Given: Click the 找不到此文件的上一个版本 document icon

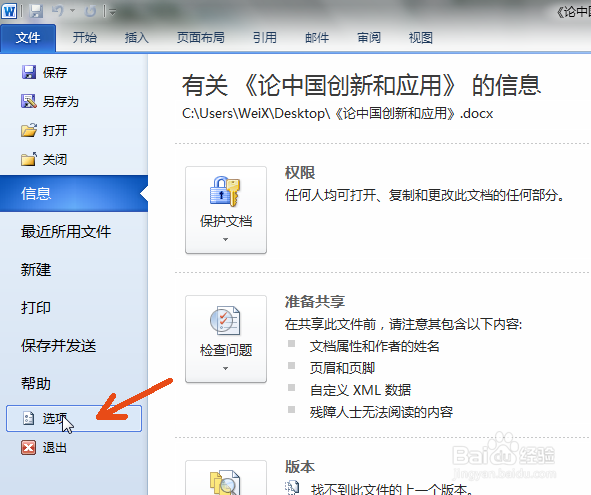Looking at the screenshot, I should pos(292,488).
